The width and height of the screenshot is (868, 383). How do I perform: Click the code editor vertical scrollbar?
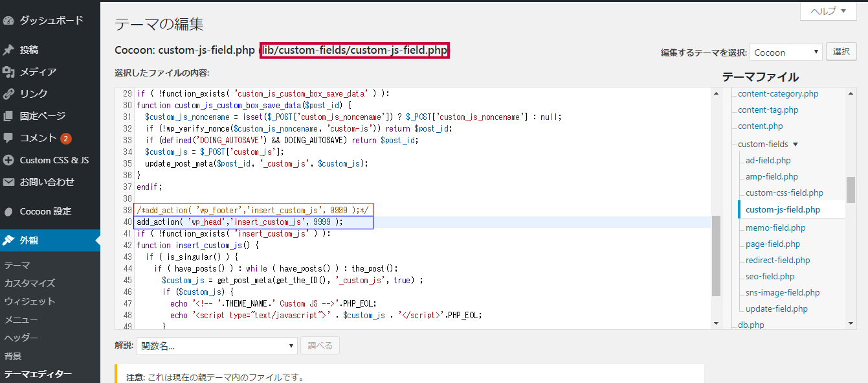coord(716,255)
